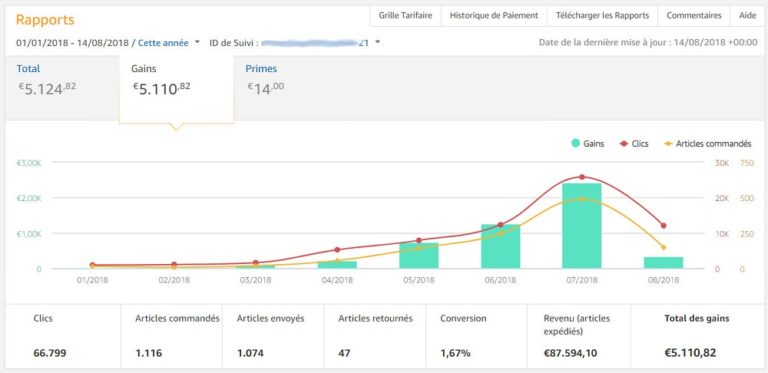This screenshot has height=373, width=768.
Task: Click the 07/2018 Gains bar
Action: (581, 226)
